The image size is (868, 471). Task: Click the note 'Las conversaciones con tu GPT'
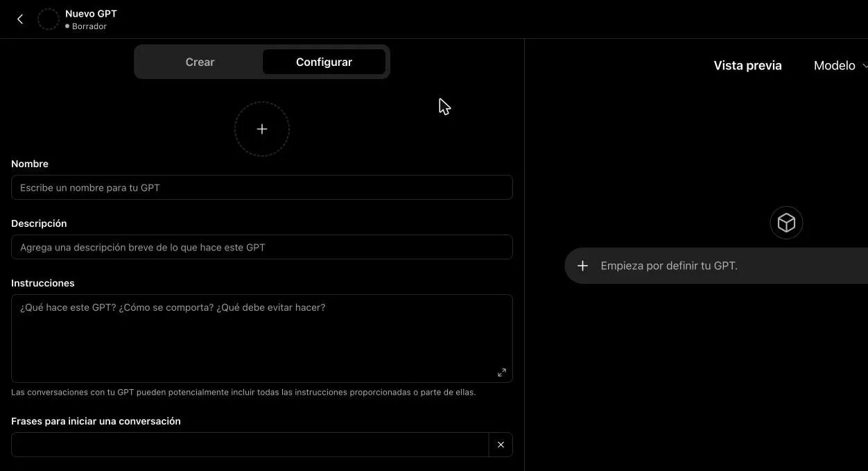[243, 392]
